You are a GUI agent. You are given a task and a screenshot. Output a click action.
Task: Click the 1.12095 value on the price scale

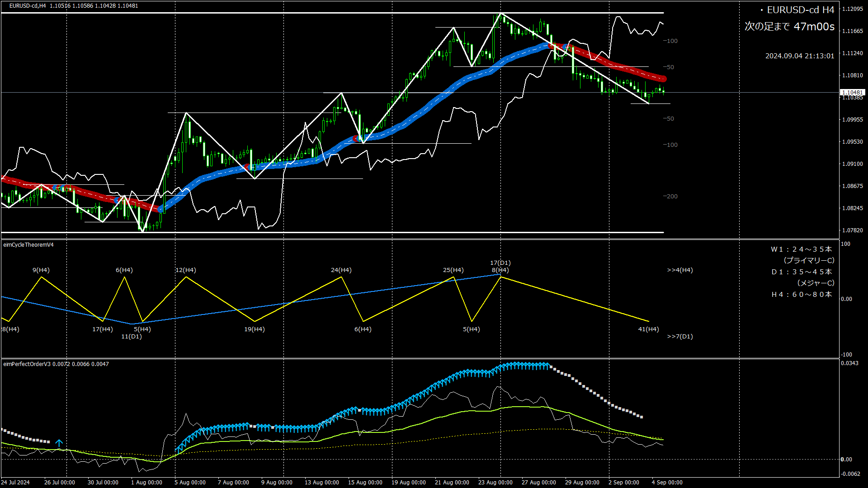(x=852, y=9)
